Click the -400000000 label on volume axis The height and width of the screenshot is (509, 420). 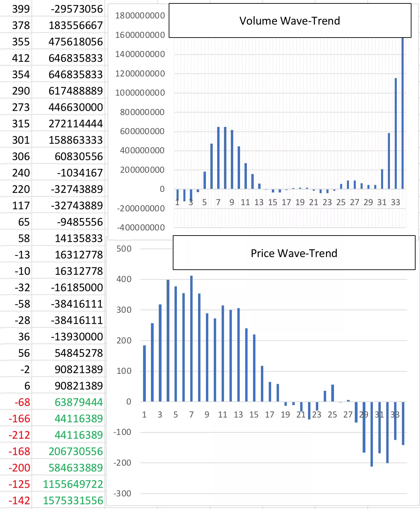[x=141, y=228]
